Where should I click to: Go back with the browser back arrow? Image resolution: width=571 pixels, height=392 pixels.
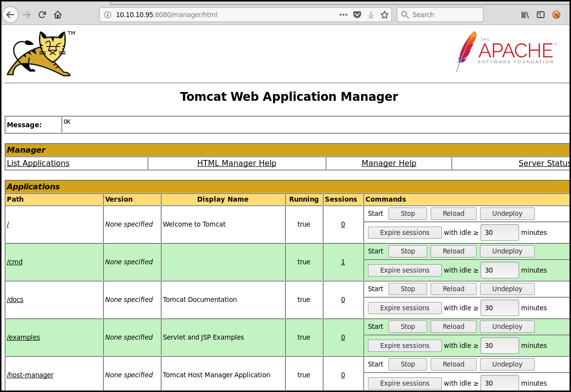coord(10,15)
